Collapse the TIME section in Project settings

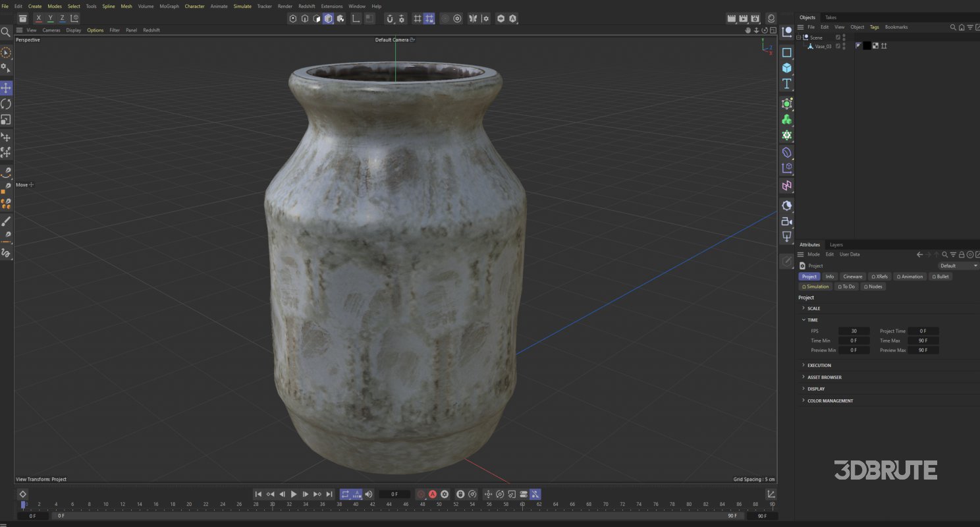804,319
